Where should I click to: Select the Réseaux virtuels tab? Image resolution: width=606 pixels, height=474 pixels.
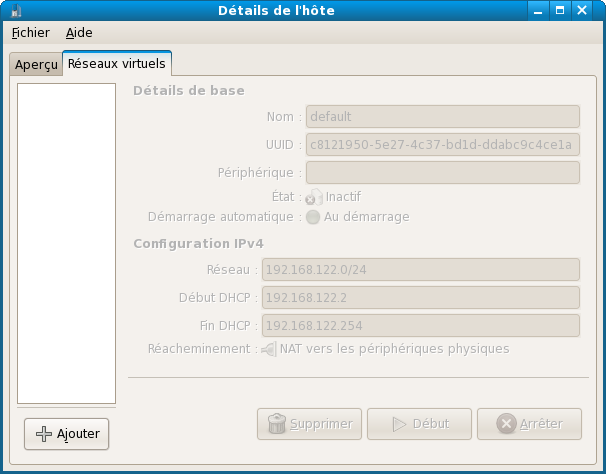click(117, 63)
